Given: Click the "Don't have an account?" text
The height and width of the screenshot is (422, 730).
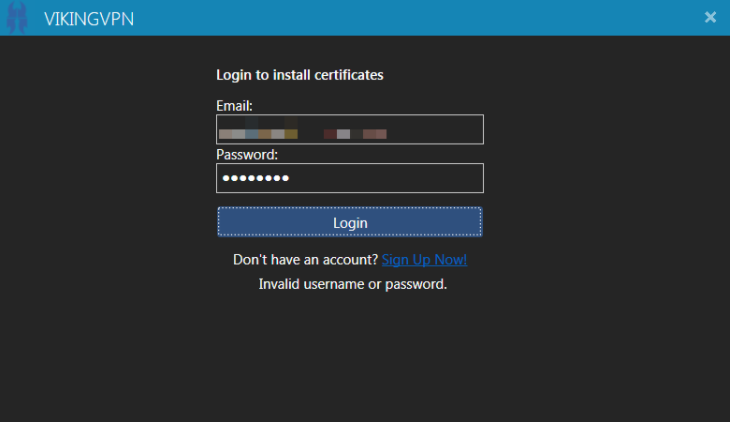Looking at the screenshot, I should click(x=305, y=260).
